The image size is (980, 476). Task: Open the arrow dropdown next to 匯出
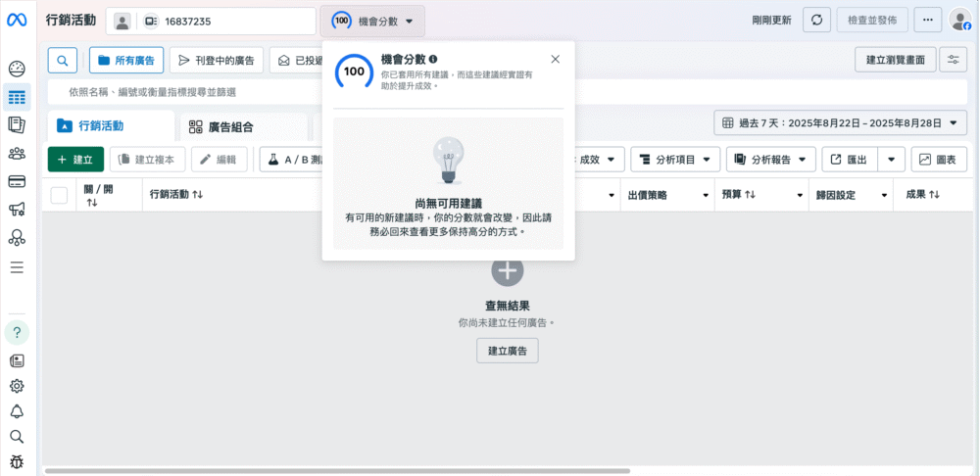891,160
